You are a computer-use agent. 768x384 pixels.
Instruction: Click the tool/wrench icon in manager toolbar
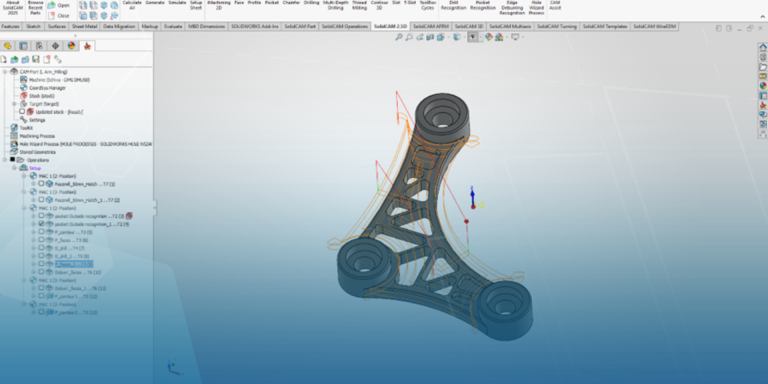pos(58,59)
